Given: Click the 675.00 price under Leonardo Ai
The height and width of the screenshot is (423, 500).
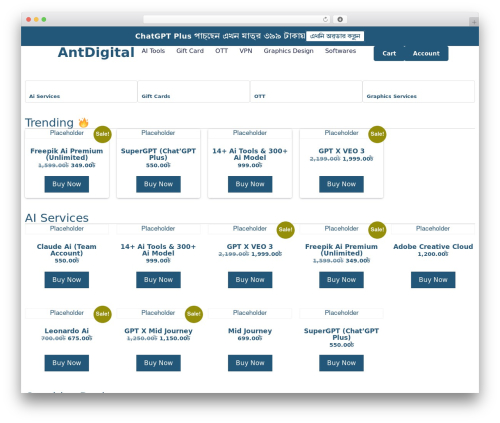Looking at the screenshot, I should [x=80, y=338].
